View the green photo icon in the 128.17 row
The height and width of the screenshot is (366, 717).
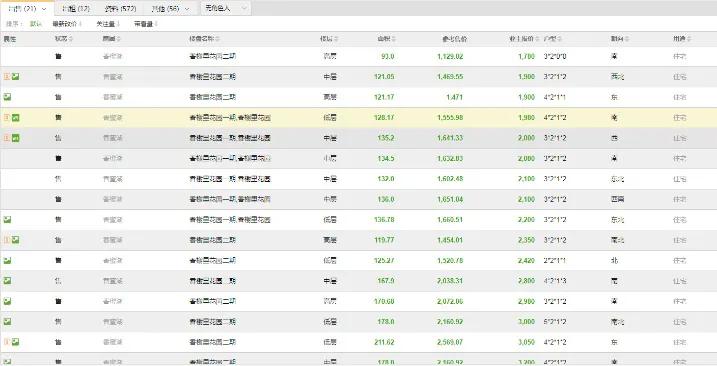[16, 118]
